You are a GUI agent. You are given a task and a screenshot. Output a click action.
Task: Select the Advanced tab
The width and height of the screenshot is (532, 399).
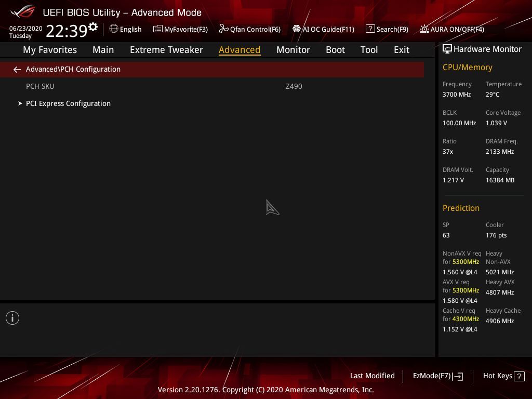pyautogui.click(x=240, y=50)
